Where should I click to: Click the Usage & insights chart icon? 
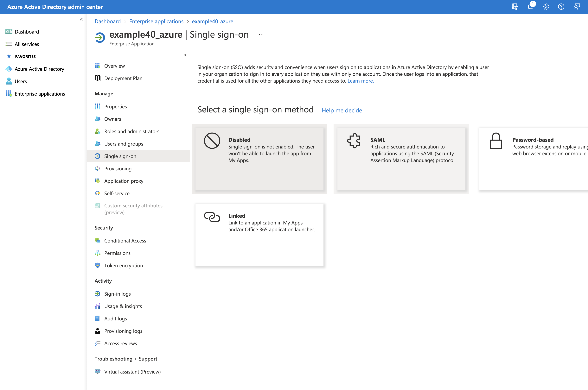point(98,306)
